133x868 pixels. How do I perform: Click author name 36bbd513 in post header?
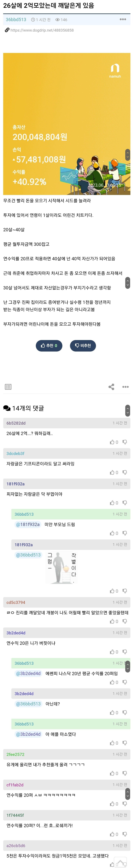coord(16,20)
